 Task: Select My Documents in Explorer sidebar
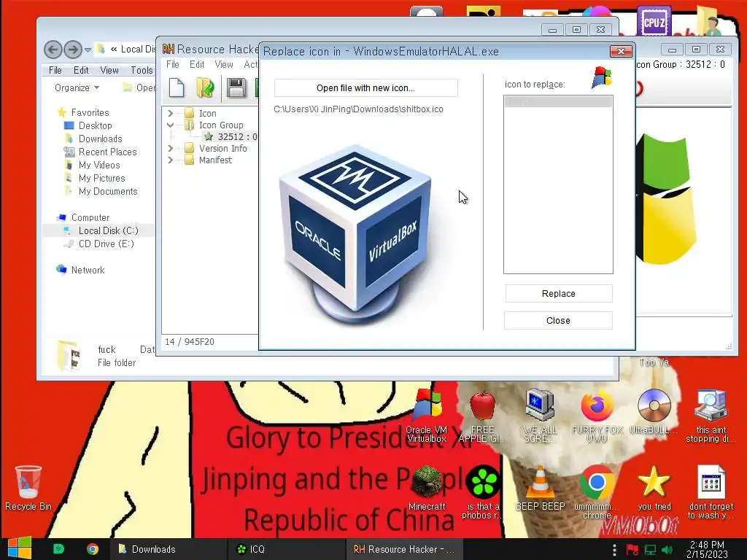coord(108,191)
